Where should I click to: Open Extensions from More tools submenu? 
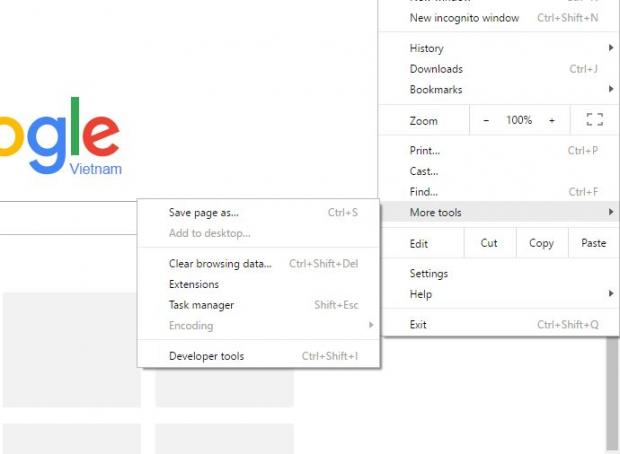(194, 284)
